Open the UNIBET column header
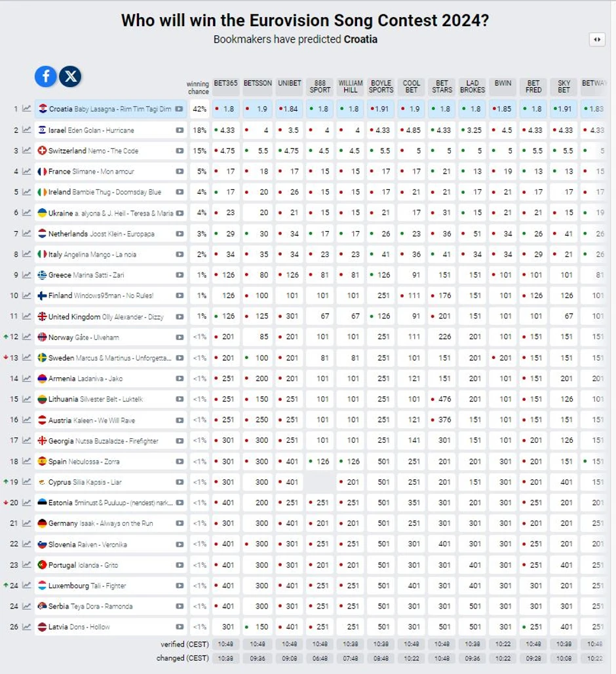The height and width of the screenshot is (674, 616). click(288, 84)
